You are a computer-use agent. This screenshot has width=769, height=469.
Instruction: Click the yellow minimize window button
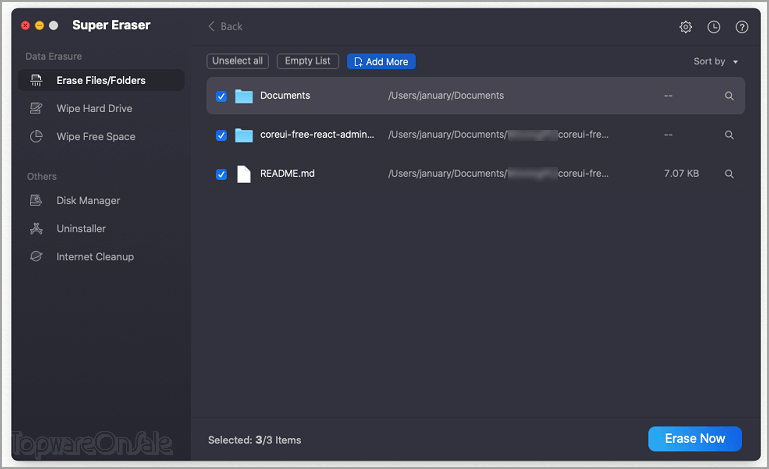coord(40,25)
